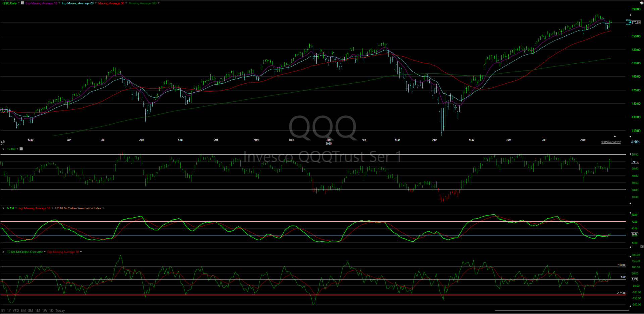The height and width of the screenshot is (314, 644).
Task: Close the T2106 McClellan Oscillator pane
Action: (x=3, y=252)
